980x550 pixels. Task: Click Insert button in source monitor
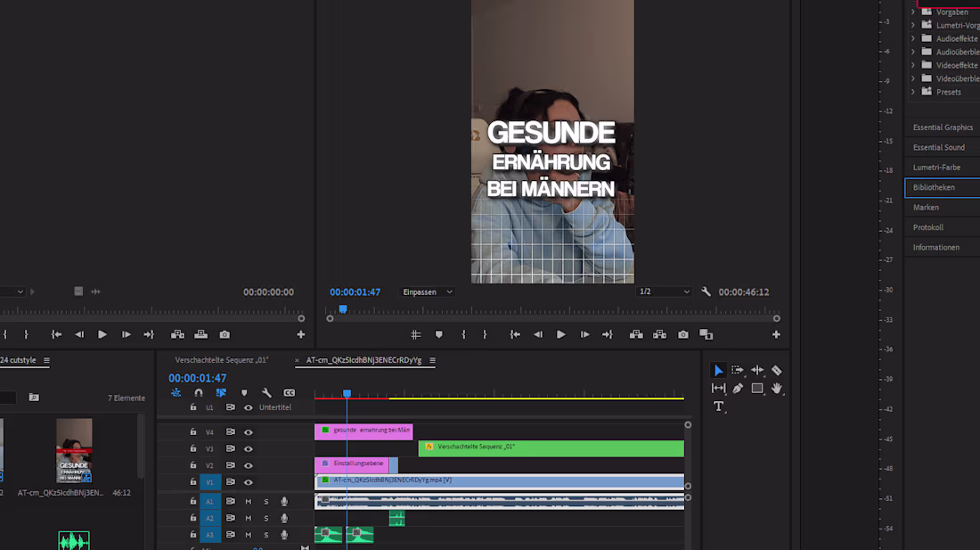click(177, 335)
